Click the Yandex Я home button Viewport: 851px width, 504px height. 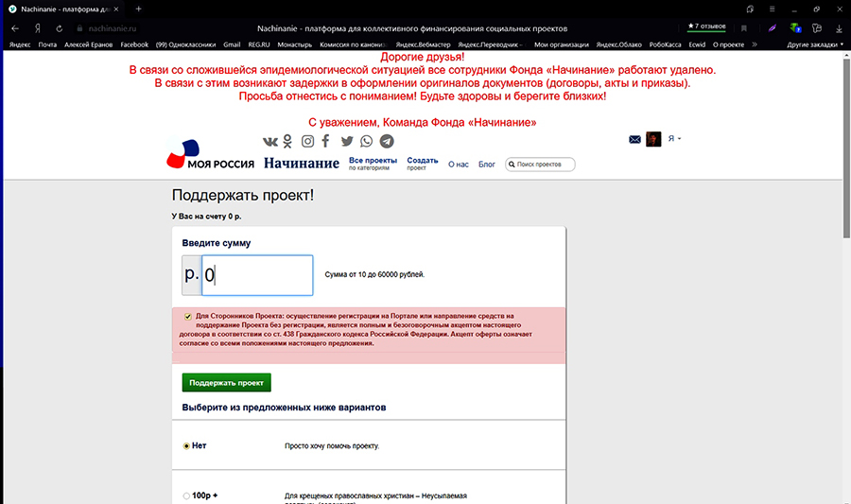[x=38, y=28]
